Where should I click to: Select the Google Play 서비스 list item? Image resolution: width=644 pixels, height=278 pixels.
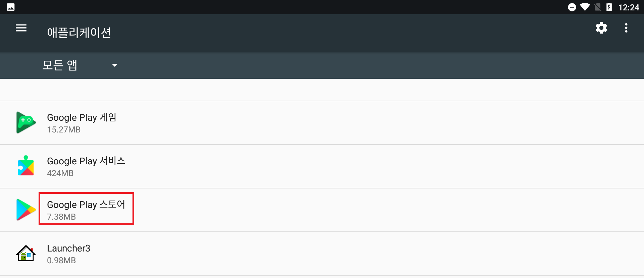pos(86,166)
